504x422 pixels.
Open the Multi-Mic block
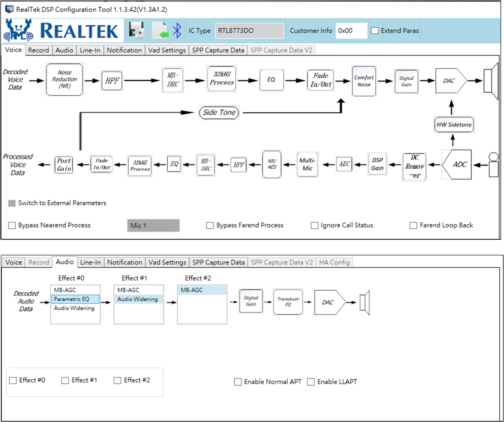(307, 164)
